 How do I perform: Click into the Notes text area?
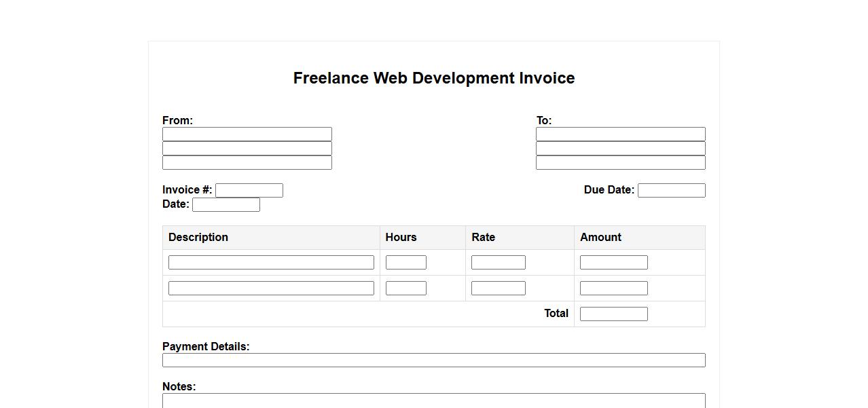(x=433, y=401)
